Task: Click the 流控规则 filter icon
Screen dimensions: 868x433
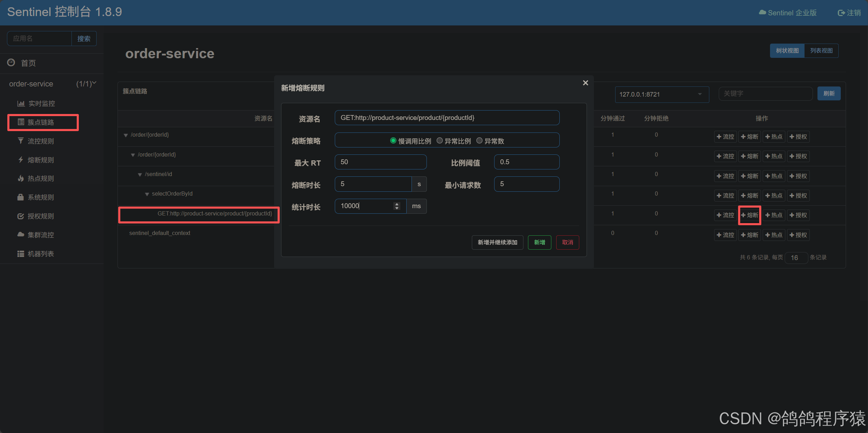Action: coord(21,141)
